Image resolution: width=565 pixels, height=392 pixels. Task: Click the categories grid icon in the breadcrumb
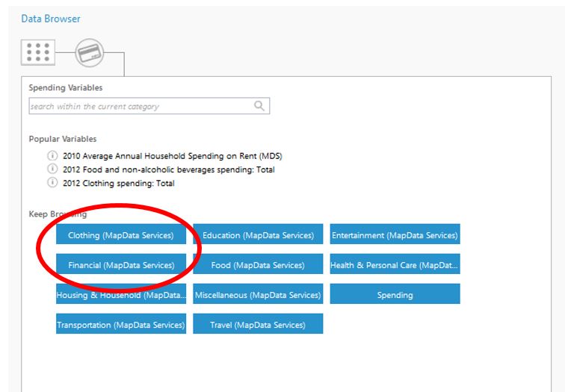tap(38, 52)
